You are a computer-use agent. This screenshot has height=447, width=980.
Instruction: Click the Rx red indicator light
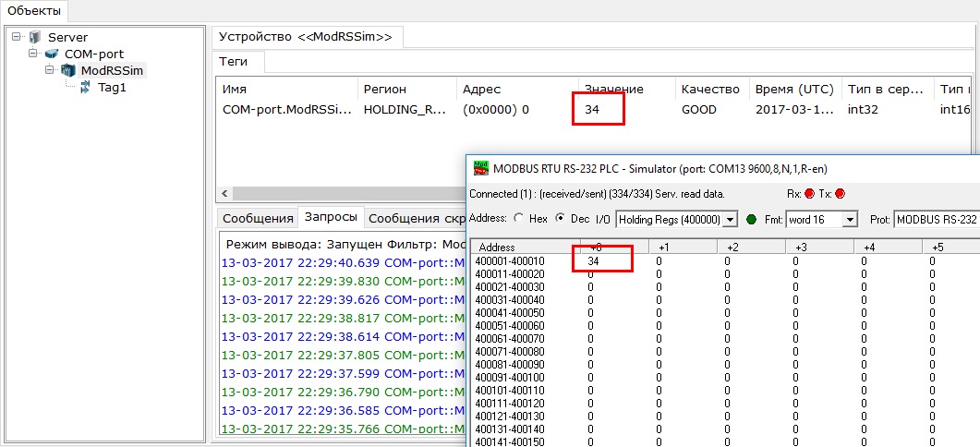810,194
